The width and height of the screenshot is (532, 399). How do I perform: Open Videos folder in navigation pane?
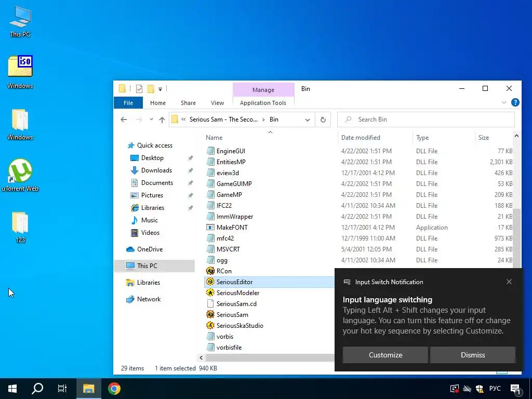coord(150,233)
